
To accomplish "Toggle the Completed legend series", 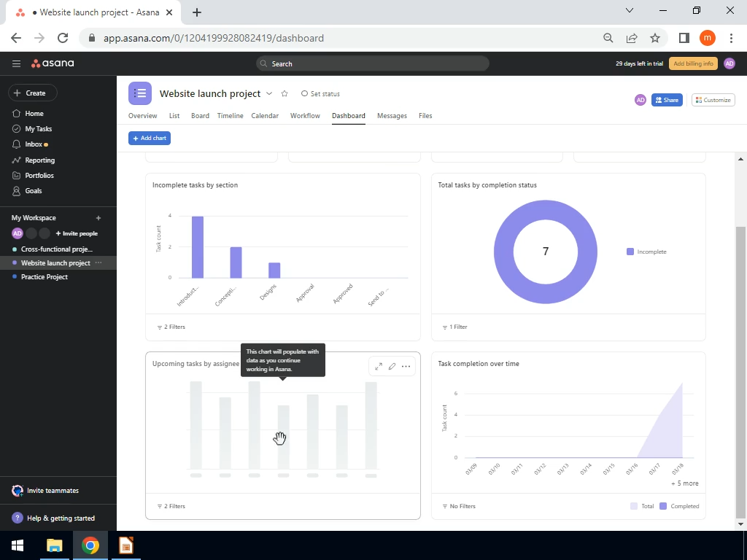I will point(679,506).
